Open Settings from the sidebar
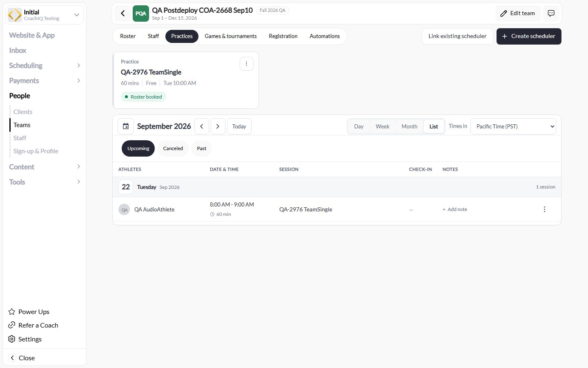The image size is (588, 368). point(25,339)
